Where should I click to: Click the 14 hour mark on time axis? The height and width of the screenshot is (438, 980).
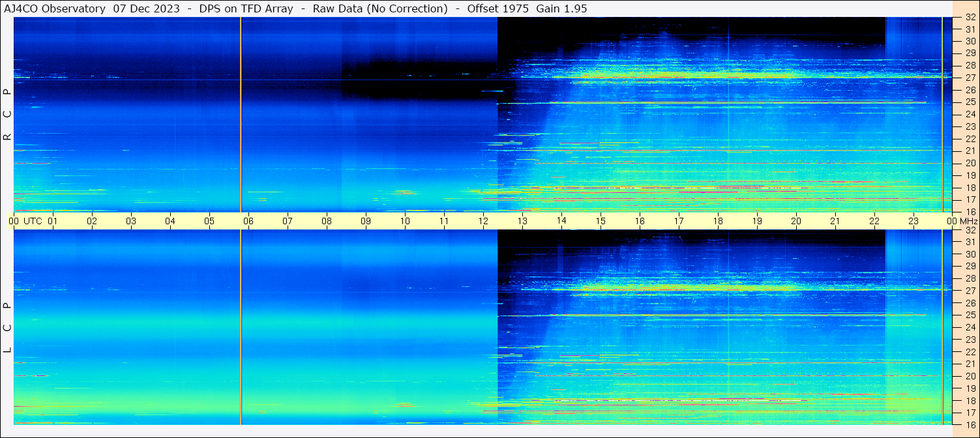pos(561,221)
